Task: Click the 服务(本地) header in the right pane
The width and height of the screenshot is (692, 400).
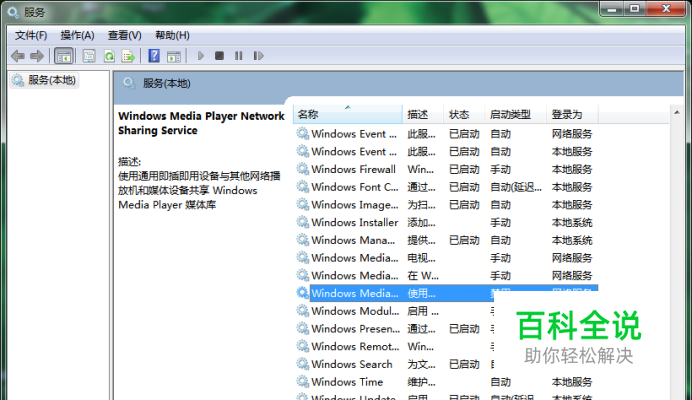Action: click(x=166, y=83)
